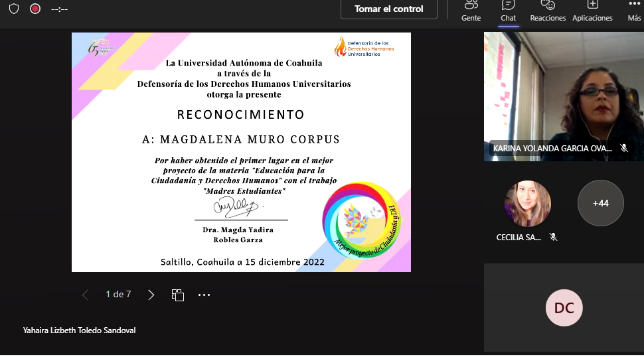Open the Reacciones menu
The image size is (644, 357).
tap(548, 11)
